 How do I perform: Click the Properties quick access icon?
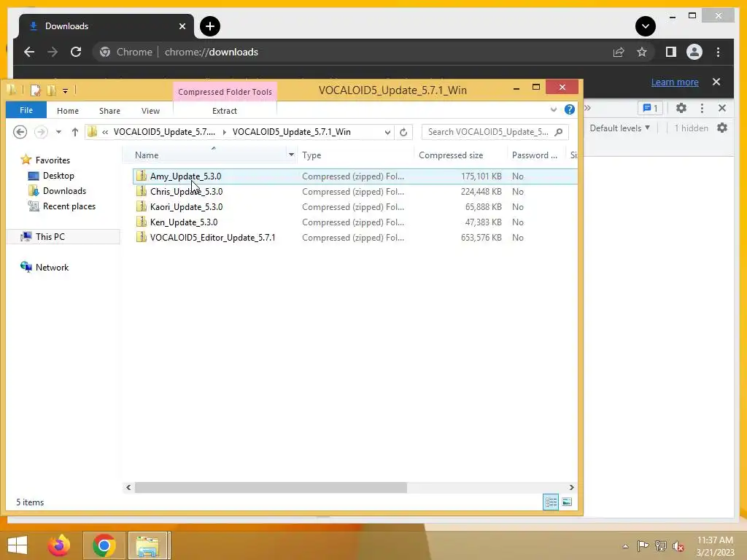coord(35,90)
